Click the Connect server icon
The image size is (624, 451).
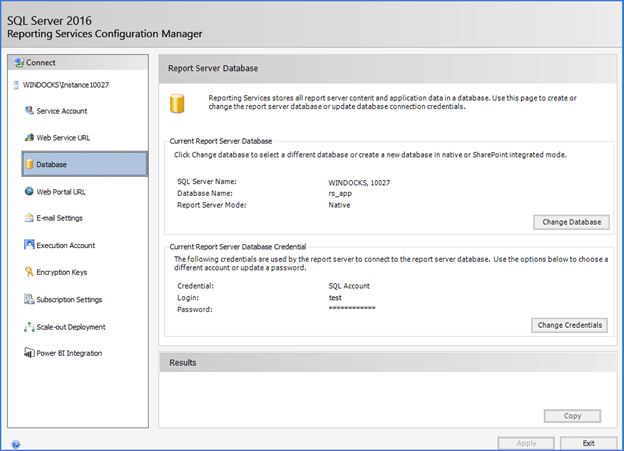click(13, 62)
